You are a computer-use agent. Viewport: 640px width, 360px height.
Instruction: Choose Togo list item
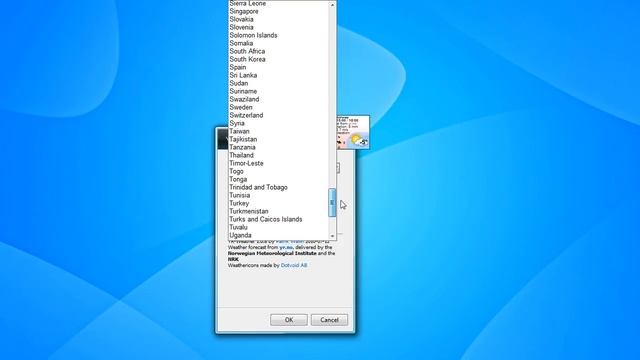[278, 171]
